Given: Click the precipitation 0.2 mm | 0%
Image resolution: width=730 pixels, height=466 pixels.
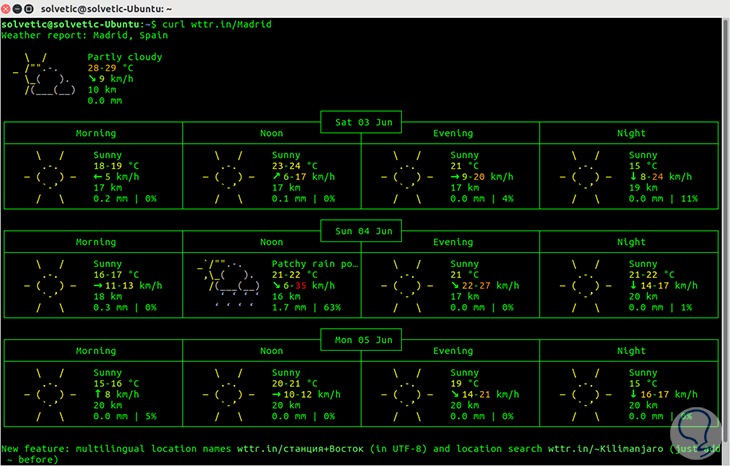Looking at the screenshot, I should 125,199.
